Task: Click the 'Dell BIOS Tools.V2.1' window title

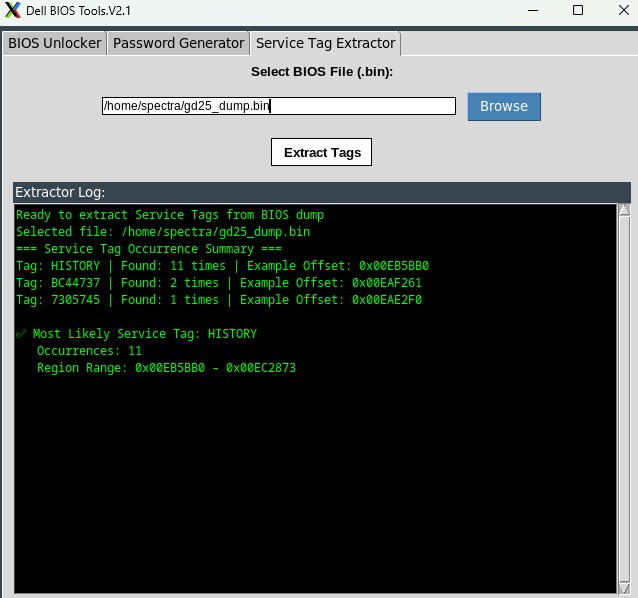Action: pyautogui.click(x=79, y=11)
